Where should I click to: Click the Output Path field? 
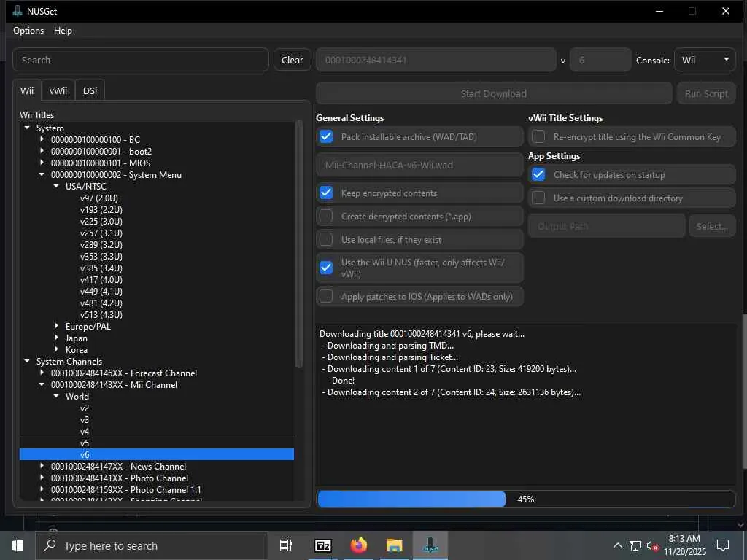606,226
